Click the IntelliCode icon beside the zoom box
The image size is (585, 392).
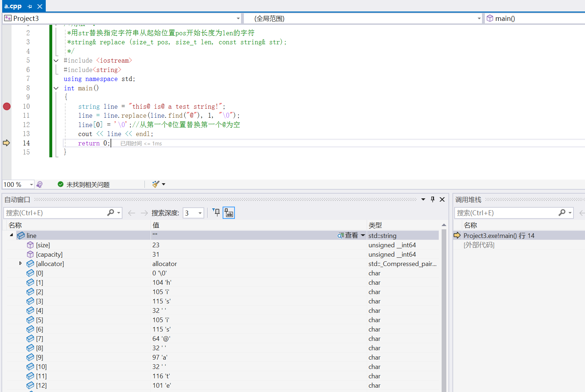point(40,185)
